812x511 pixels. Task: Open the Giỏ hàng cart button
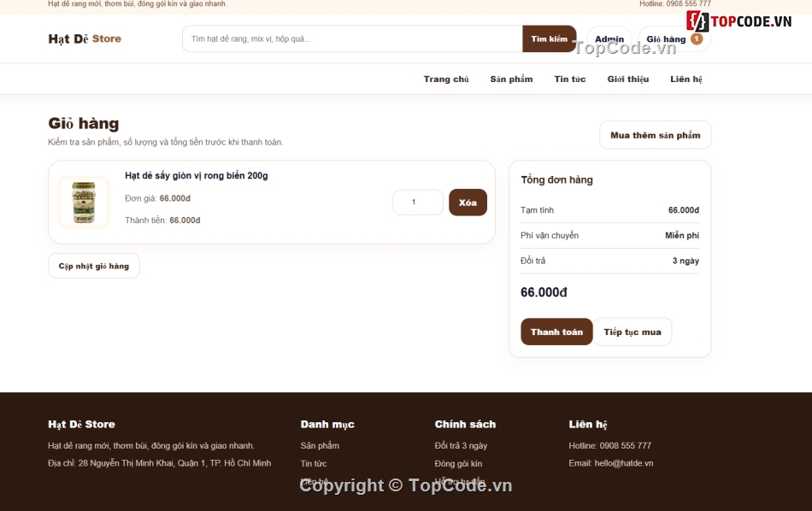click(x=674, y=38)
